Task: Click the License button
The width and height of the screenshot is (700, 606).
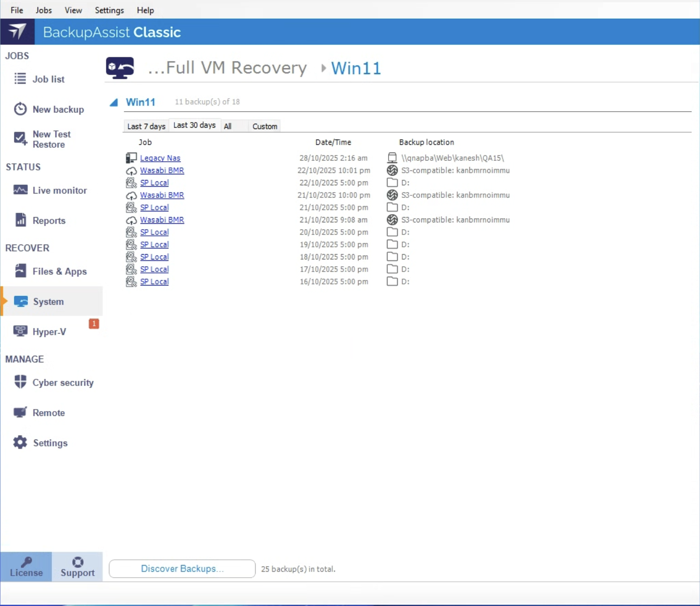Action: coord(26,567)
